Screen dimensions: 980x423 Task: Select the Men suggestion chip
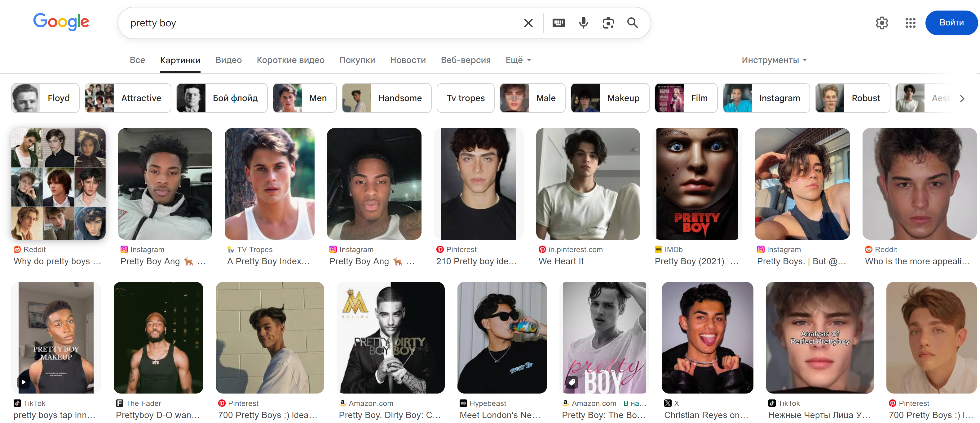305,98
